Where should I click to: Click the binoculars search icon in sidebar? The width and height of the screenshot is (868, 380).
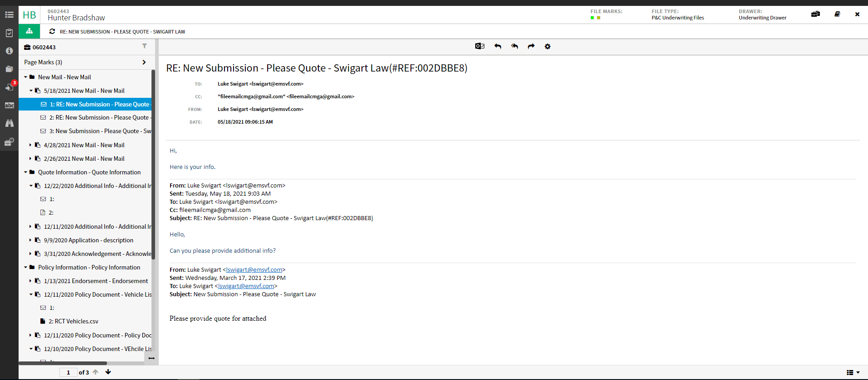9,123
